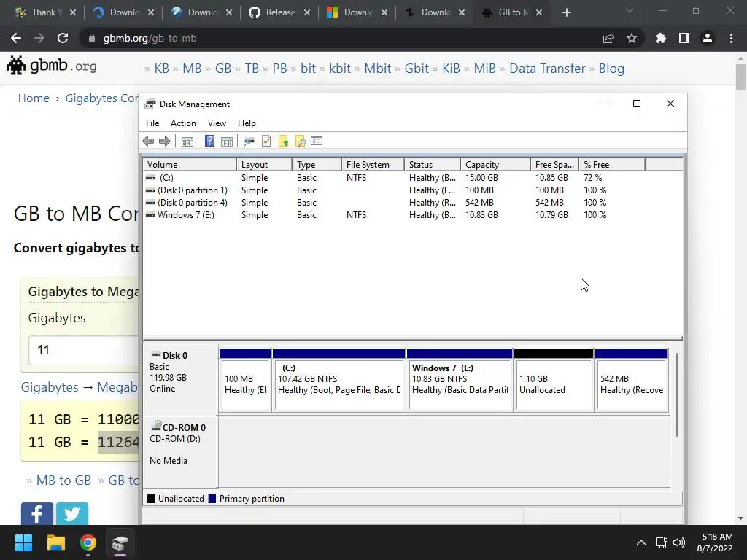The image size is (747, 560).
Task: Click the Home breadcrumb link
Action: (x=34, y=98)
